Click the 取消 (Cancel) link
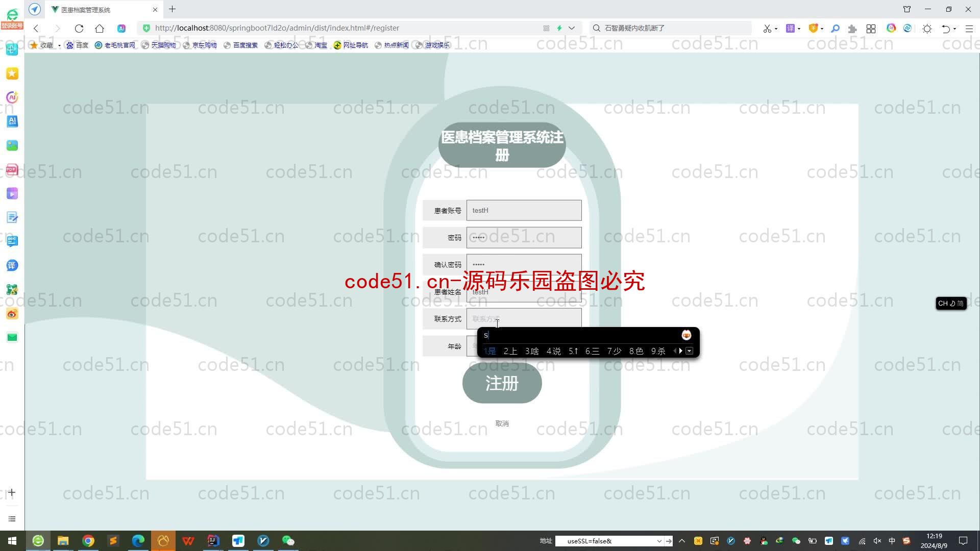980x551 pixels. tap(503, 423)
